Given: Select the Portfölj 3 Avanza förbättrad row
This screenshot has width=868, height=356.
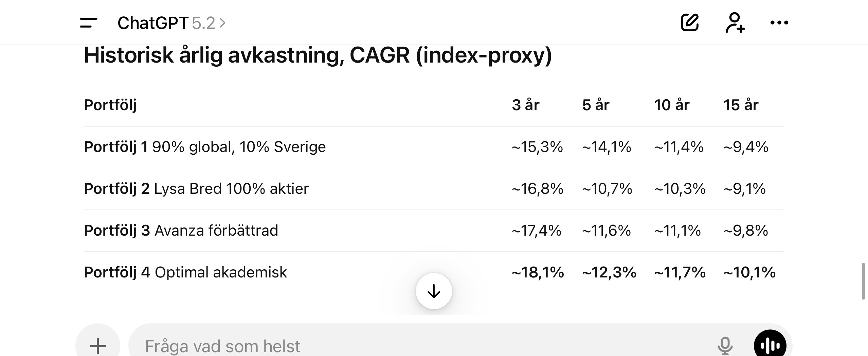Looking at the screenshot, I should (x=181, y=231).
